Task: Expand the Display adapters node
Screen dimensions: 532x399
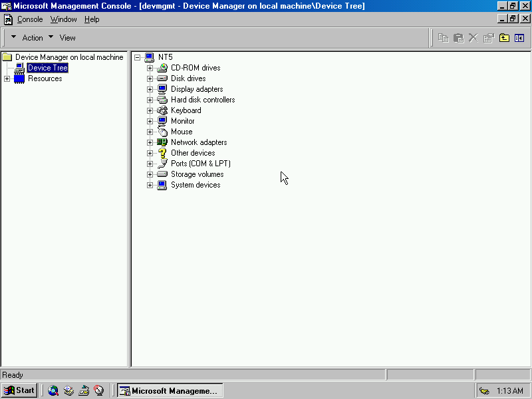Action: (x=150, y=89)
